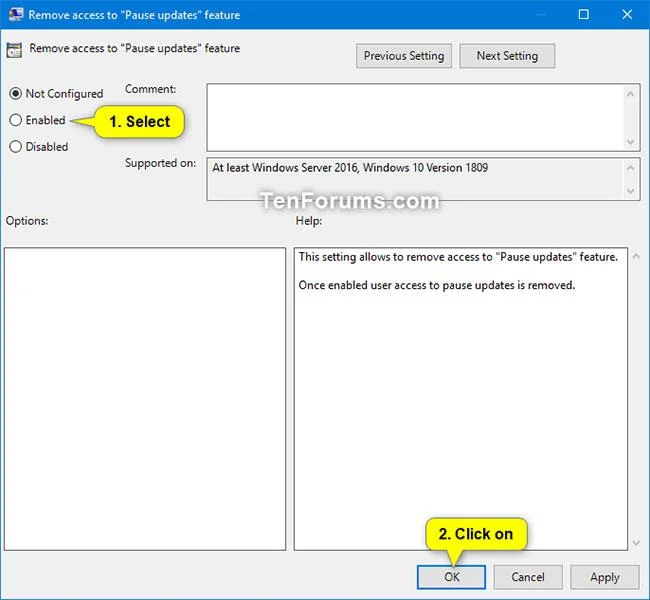The width and height of the screenshot is (650, 600).
Task: Click the "Help:" label
Action: (308, 221)
